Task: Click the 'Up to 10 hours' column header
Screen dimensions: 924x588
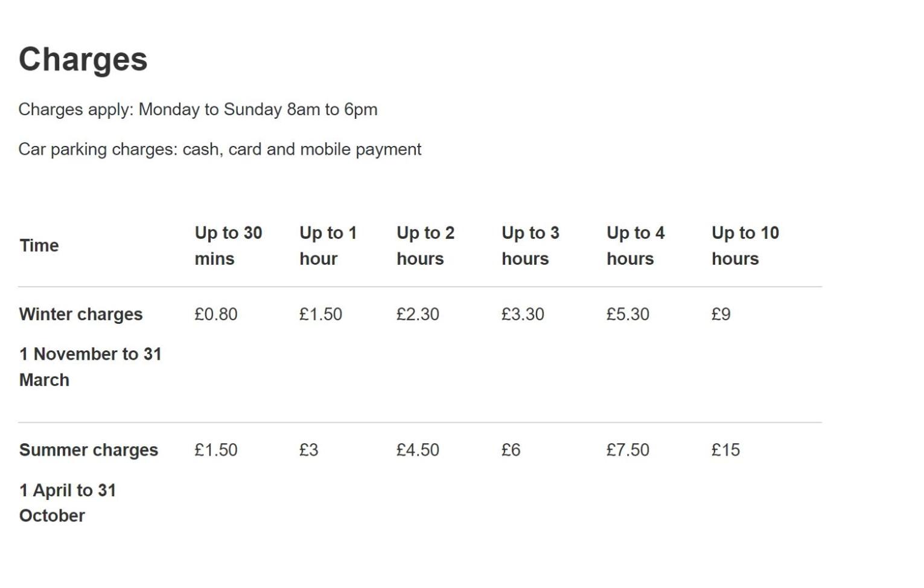Action: pyautogui.click(x=745, y=245)
